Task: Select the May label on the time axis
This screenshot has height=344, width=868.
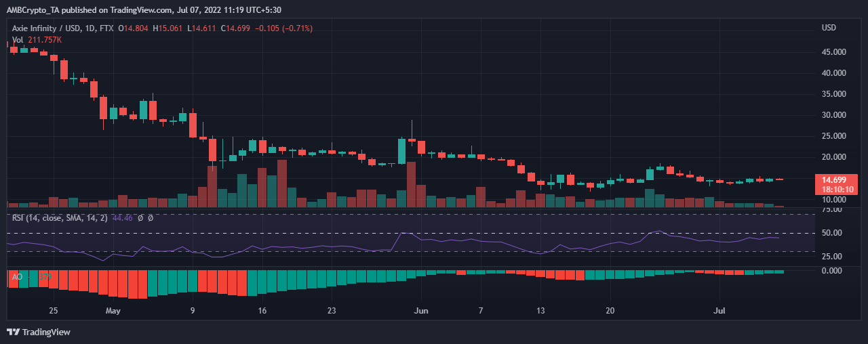Action: (x=113, y=311)
